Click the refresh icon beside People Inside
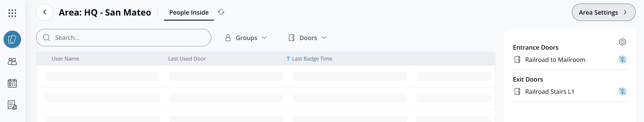The width and height of the screenshot is (644, 122). pyautogui.click(x=221, y=12)
